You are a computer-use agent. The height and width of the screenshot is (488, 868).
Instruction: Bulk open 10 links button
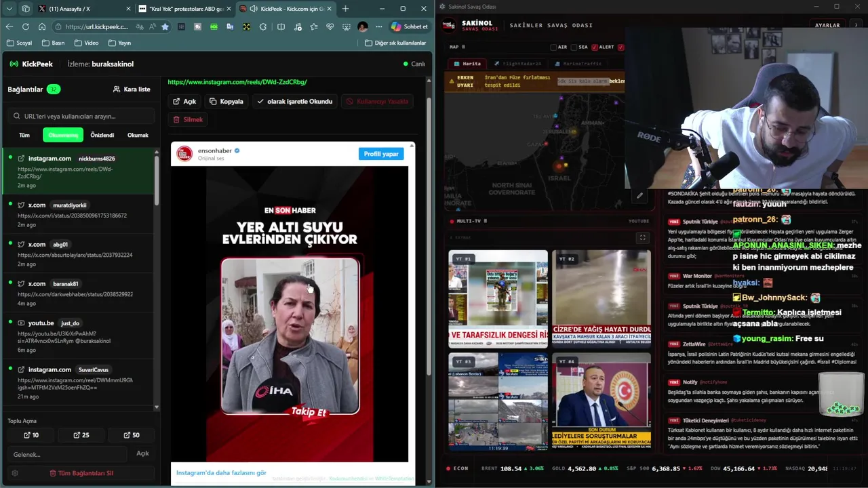point(31,435)
